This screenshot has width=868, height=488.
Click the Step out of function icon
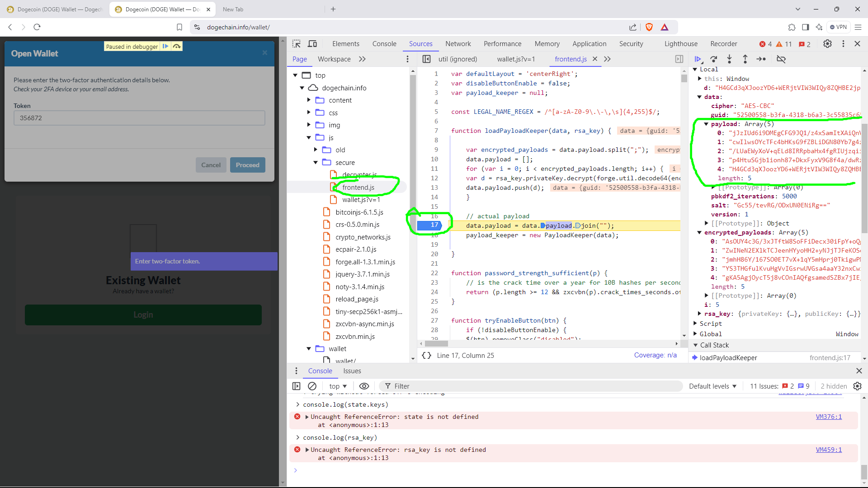tap(745, 59)
